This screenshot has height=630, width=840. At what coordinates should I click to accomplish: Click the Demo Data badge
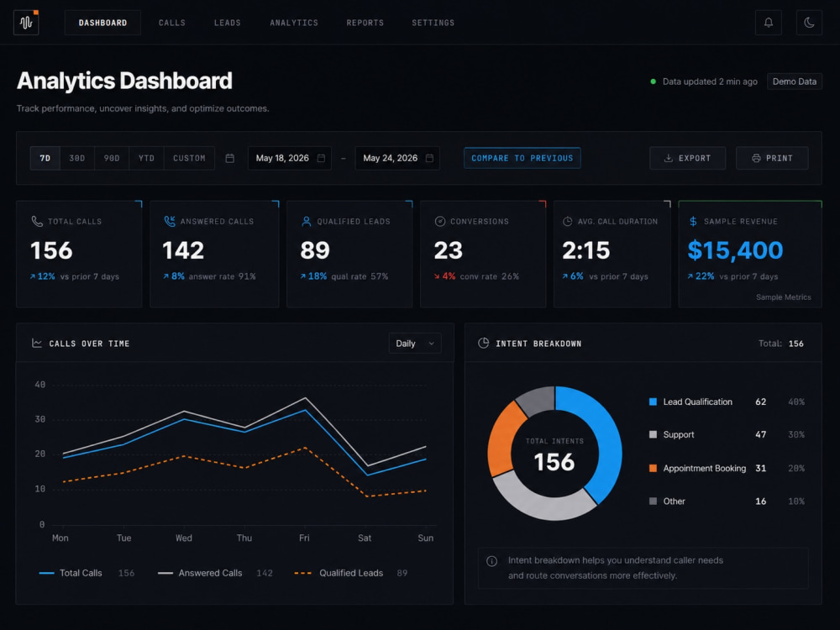(x=795, y=81)
